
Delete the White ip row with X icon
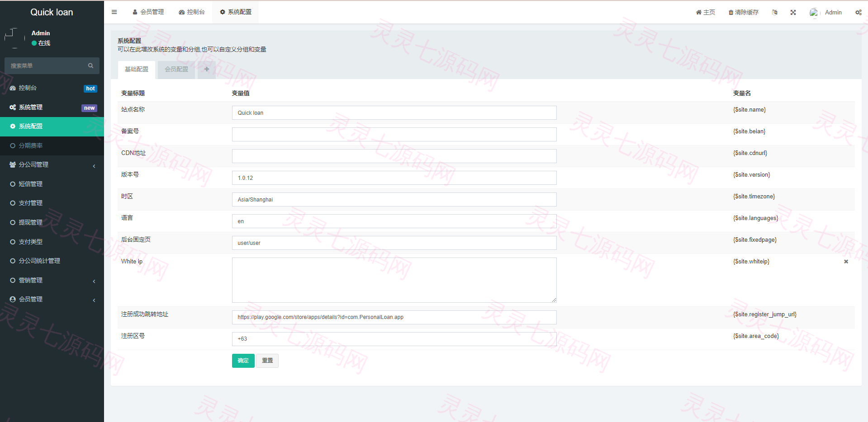pyautogui.click(x=846, y=262)
